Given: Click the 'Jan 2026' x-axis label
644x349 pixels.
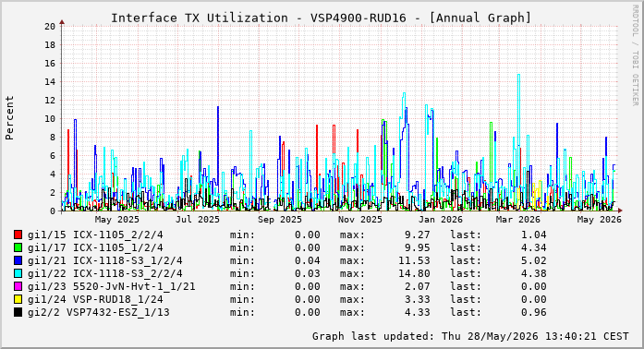Looking at the screenshot, I should click(x=441, y=220).
